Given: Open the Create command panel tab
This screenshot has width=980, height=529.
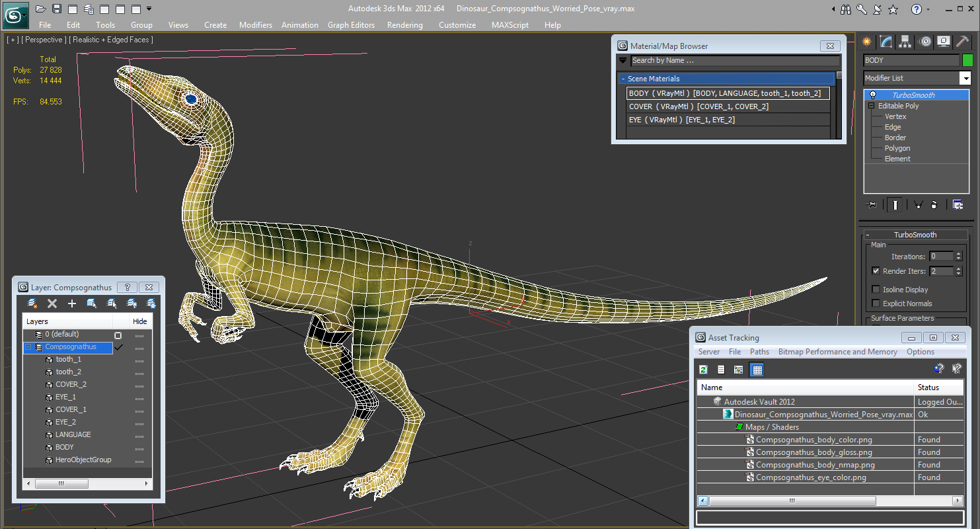Looking at the screenshot, I should coord(866,42).
